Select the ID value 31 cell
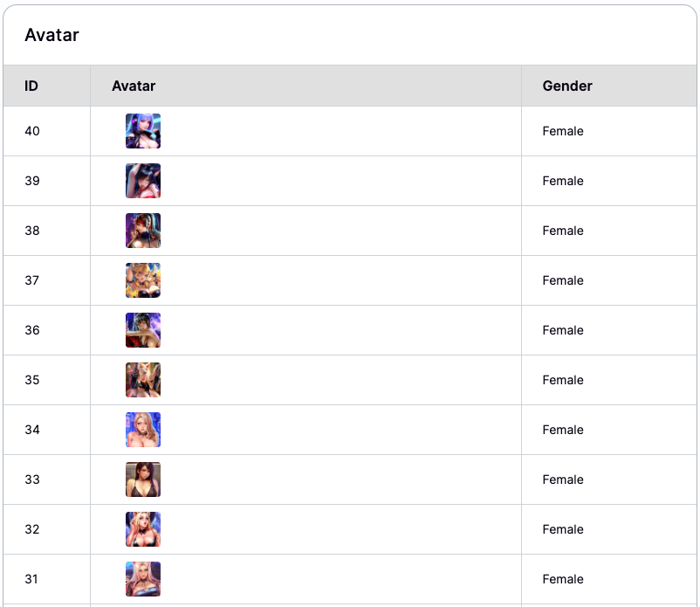The height and width of the screenshot is (607, 700). pos(32,579)
